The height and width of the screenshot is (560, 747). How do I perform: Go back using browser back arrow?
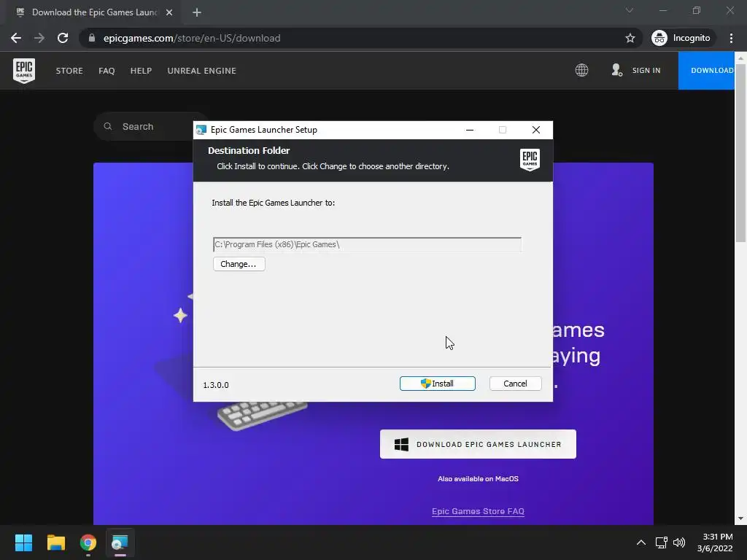pos(16,38)
